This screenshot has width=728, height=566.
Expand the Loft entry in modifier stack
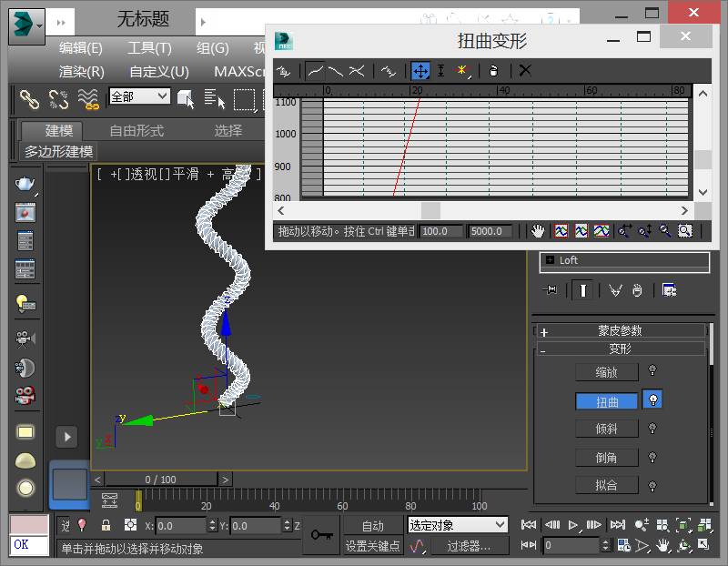click(550, 260)
